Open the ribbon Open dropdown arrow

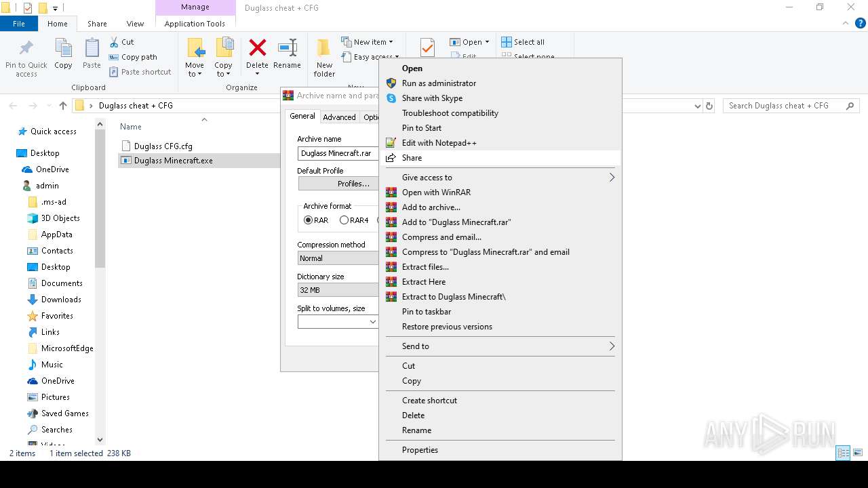tap(487, 42)
